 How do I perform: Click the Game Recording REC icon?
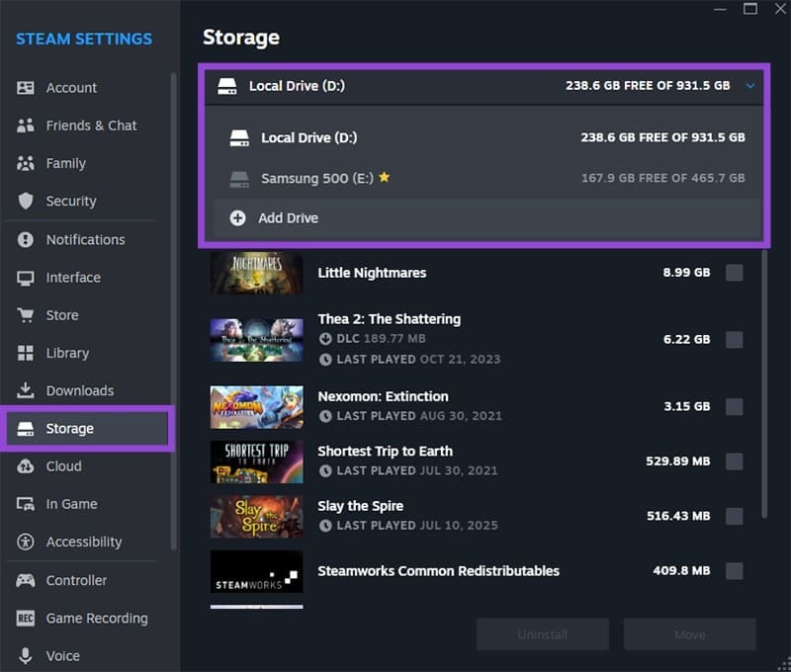pyautogui.click(x=27, y=619)
